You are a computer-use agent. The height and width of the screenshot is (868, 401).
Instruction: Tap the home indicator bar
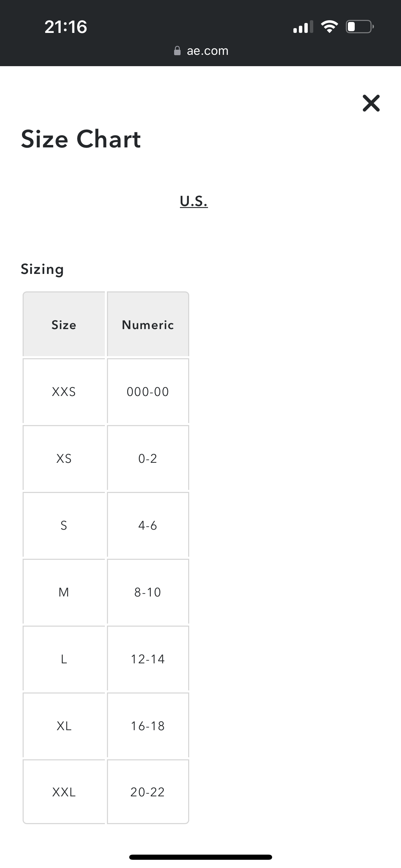(x=200, y=857)
